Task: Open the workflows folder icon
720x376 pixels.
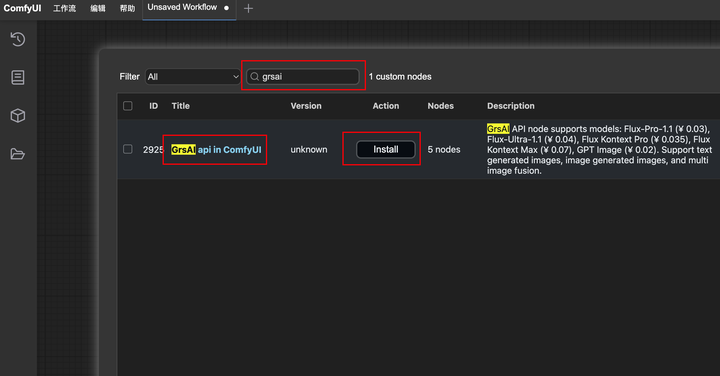Action: point(18,154)
